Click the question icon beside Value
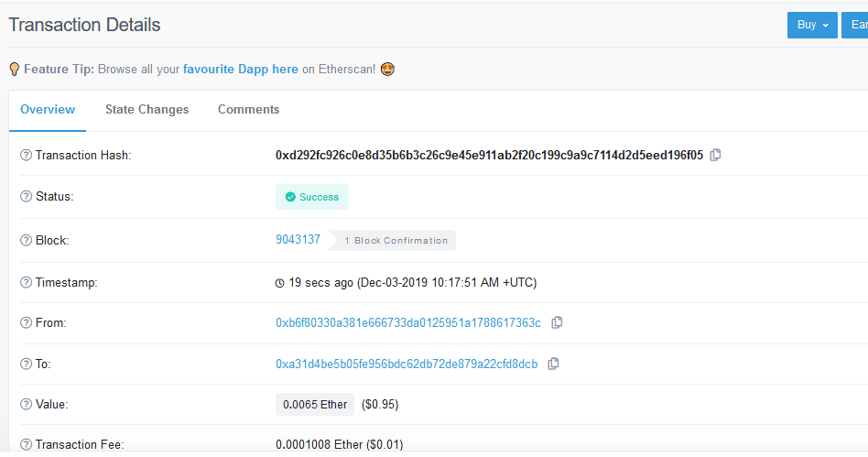The image size is (868, 457). coord(26,404)
